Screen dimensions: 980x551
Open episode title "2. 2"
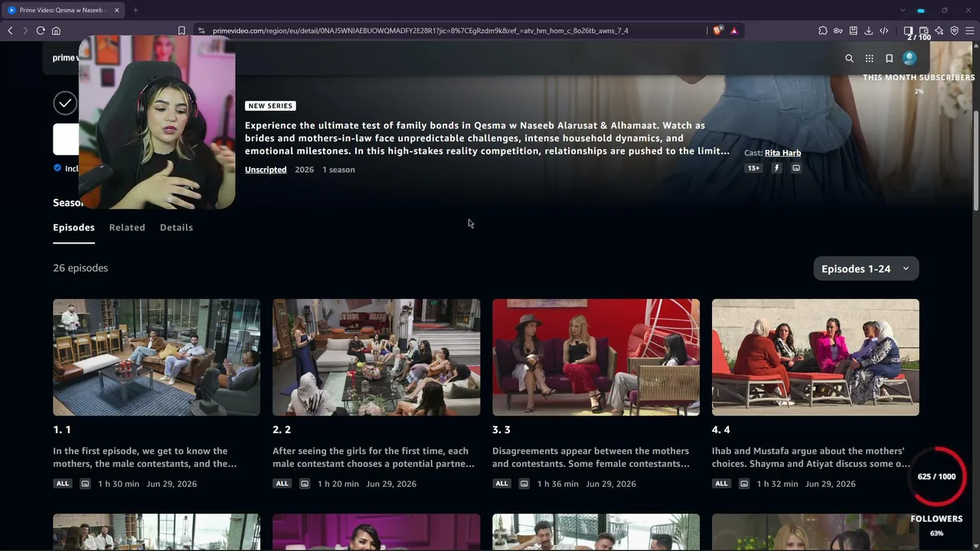[282, 430]
